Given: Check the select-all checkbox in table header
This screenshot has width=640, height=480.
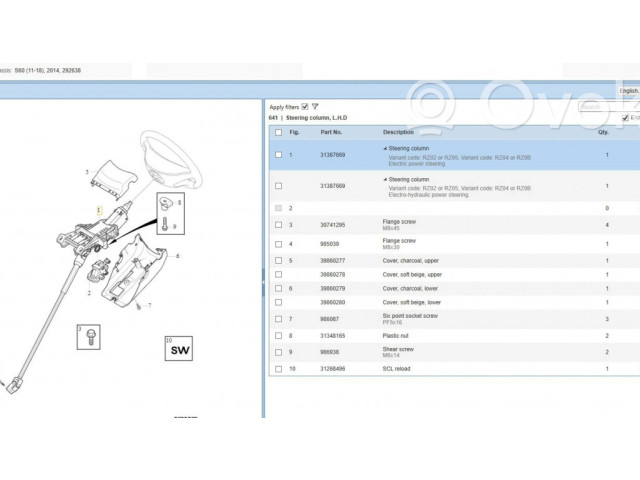Looking at the screenshot, I should tap(278, 132).
